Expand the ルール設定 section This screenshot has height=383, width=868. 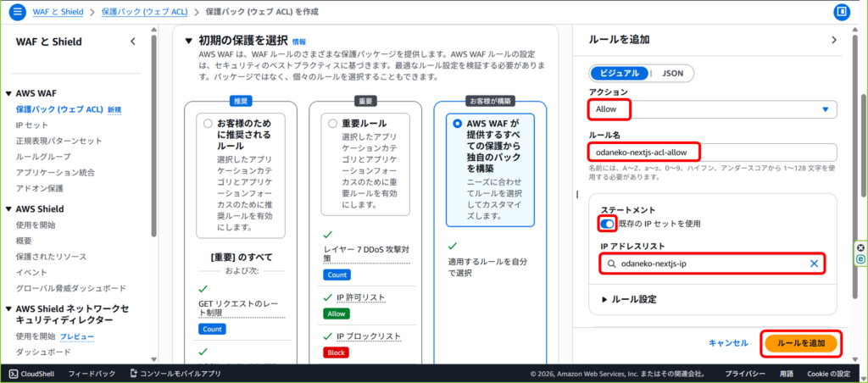[605, 299]
